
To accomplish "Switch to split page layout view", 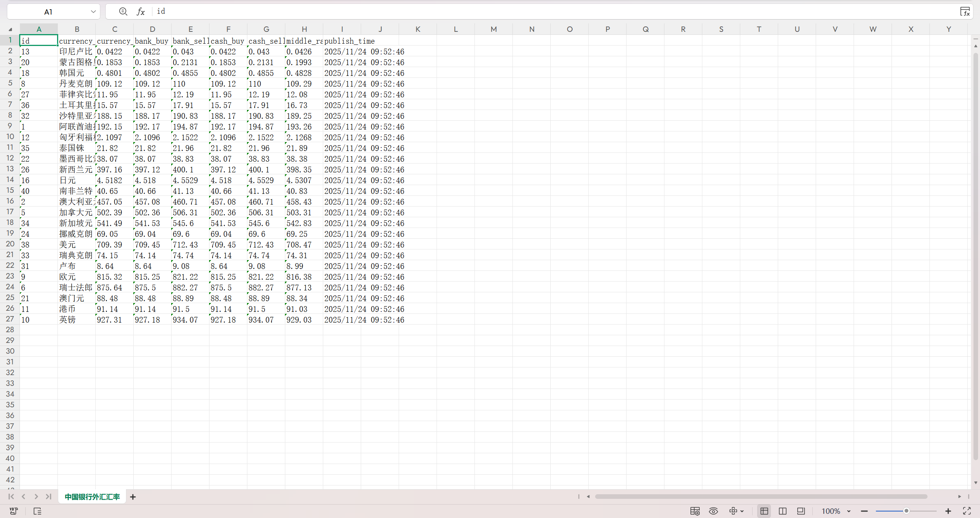I will [x=783, y=511].
